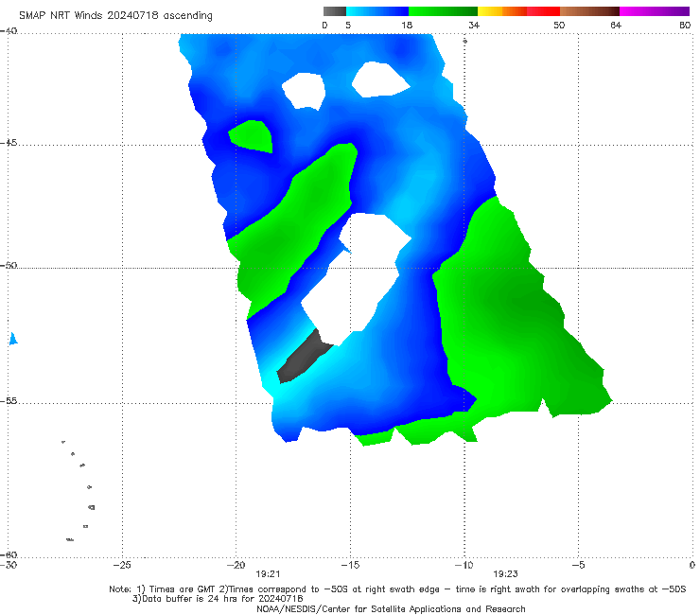Click the brown segment of the colorbar
700x615 pixels.
[589, 11]
